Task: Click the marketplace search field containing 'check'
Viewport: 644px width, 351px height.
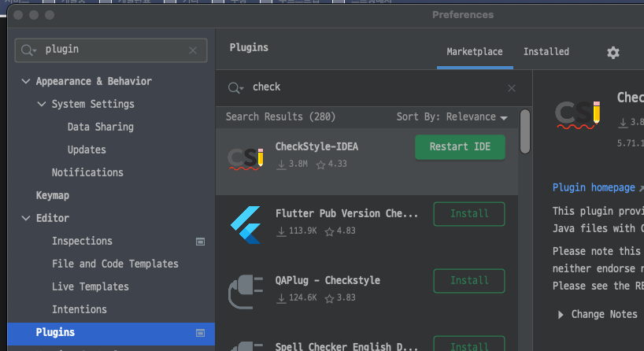Action: 374,88
